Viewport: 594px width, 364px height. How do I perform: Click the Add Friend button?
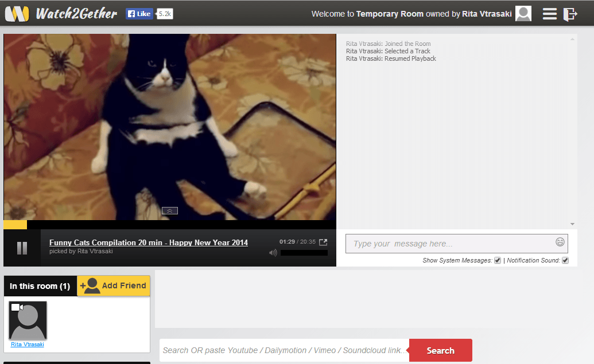(114, 285)
